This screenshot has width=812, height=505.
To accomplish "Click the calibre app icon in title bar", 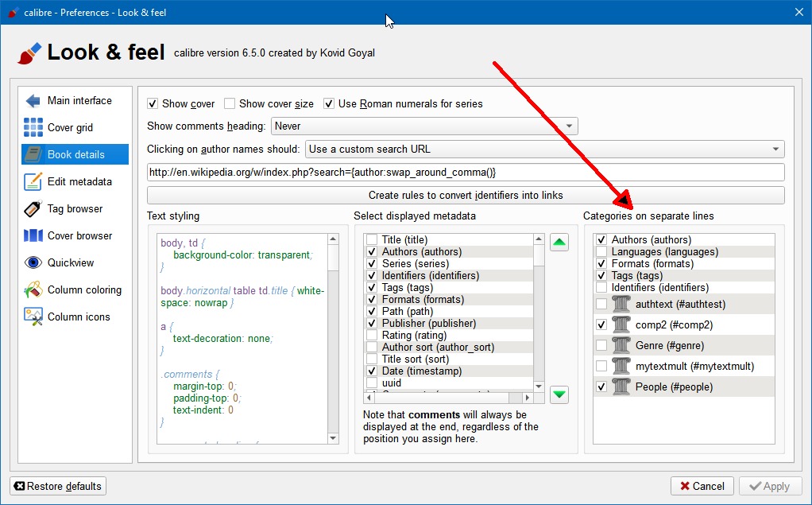I will click(x=13, y=13).
